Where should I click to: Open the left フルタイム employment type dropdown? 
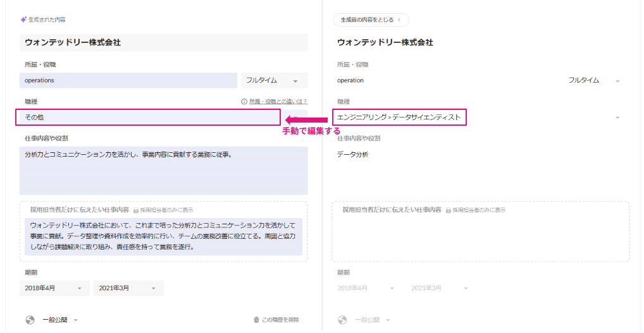tap(274, 81)
